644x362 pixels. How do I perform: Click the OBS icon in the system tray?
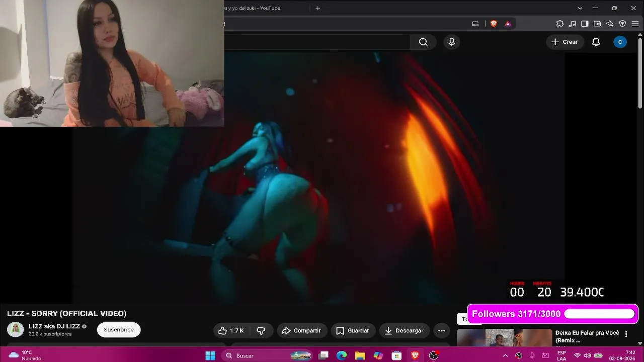point(519,356)
